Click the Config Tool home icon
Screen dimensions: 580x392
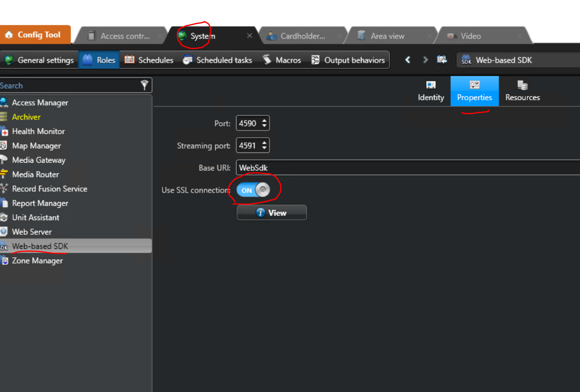coord(9,35)
